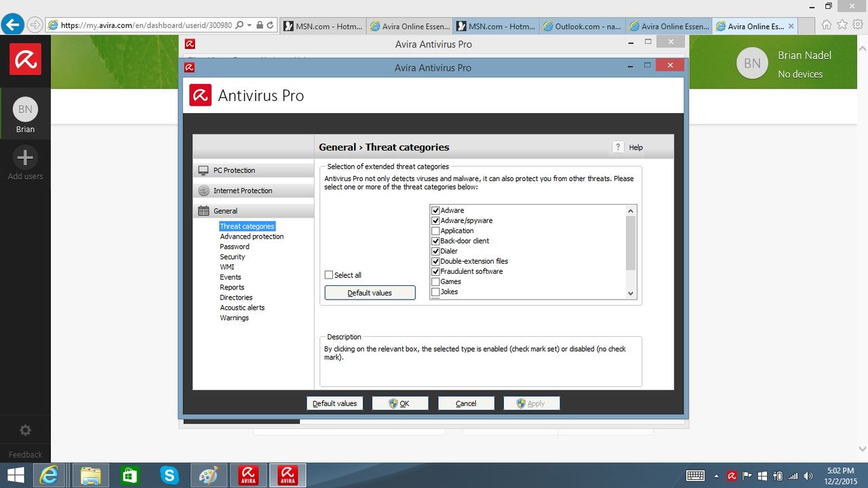Image resolution: width=868 pixels, height=488 pixels.
Task: Click the BN avatar beside Brian Nadel
Action: pyautogui.click(x=752, y=63)
